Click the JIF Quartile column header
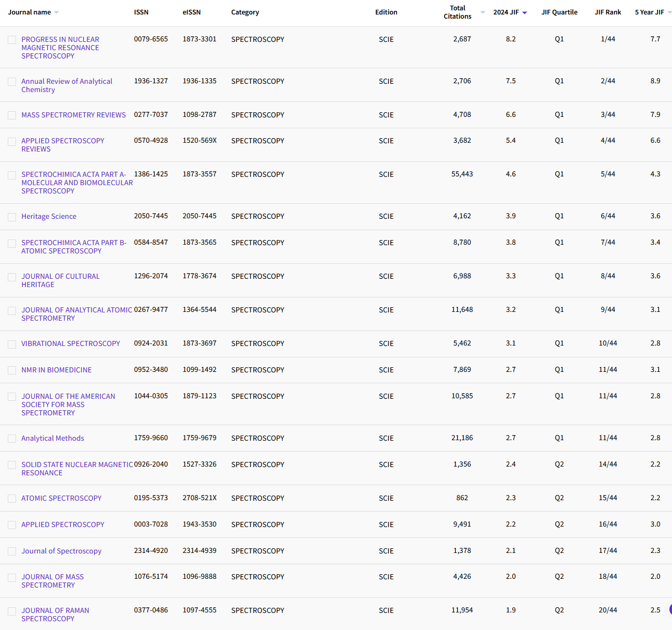The image size is (672, 630). [x=559, y=12]
